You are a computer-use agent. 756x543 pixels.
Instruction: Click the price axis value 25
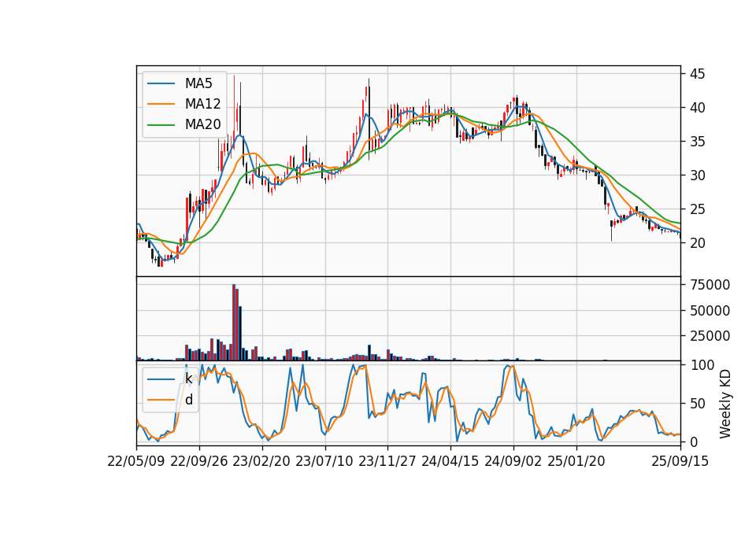click(x=697, y=209)
